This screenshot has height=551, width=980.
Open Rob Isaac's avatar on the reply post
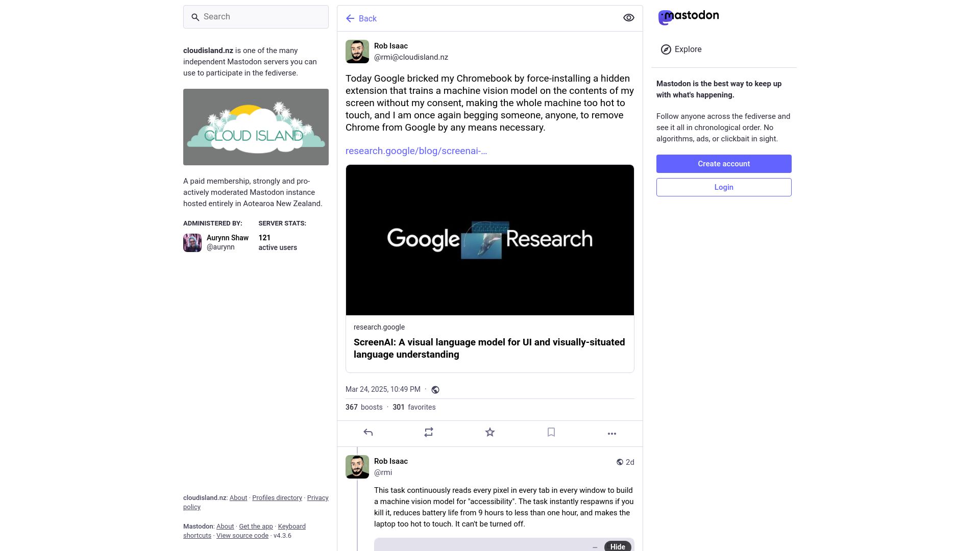pos(357,467)
